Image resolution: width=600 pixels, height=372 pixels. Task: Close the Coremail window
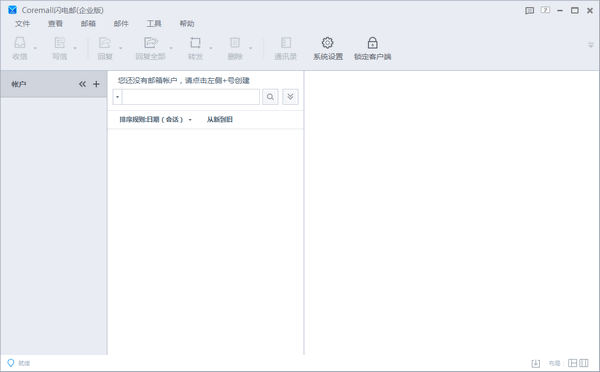point(590,11)
